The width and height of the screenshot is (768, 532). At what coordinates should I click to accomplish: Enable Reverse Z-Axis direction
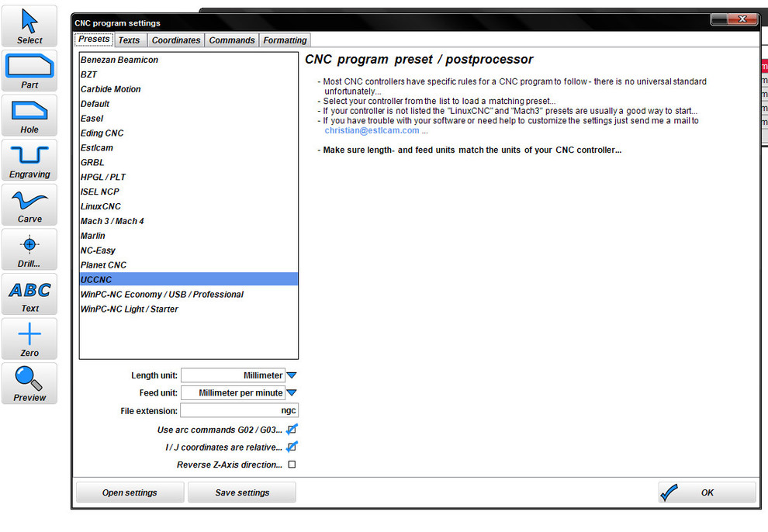292,465
